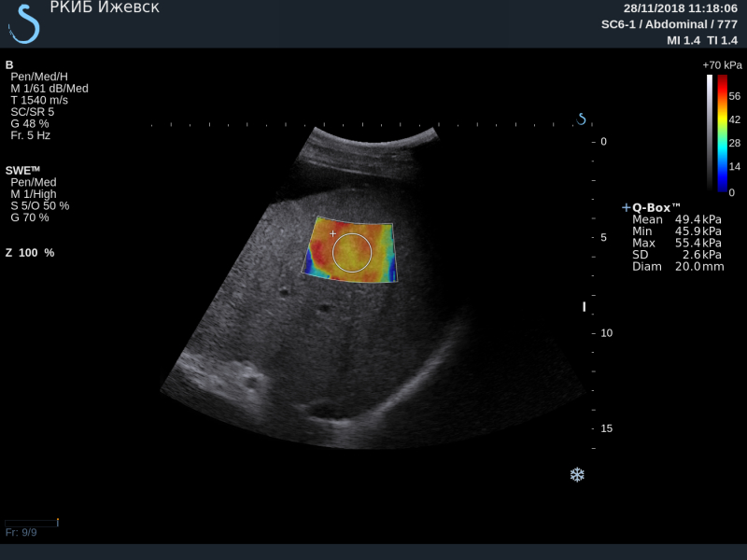
Task: Click the Fr. 5 Hz frame rate
Action: tap(31, 135)
